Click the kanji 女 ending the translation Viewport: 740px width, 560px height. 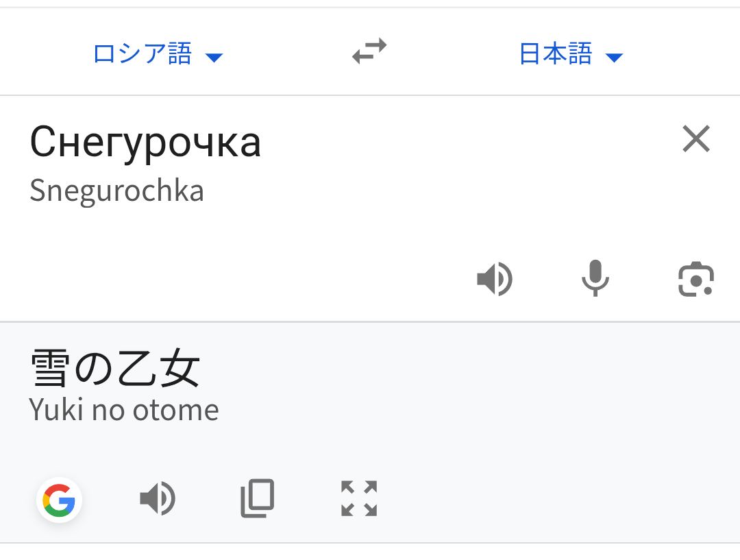coord(181,368)
